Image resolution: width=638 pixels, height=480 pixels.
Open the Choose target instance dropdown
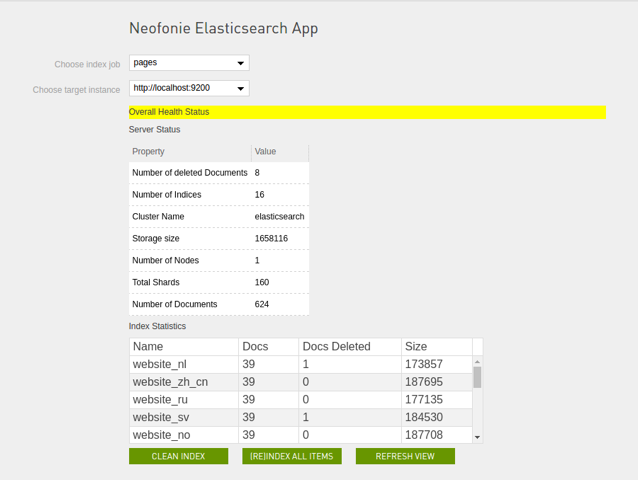tap(189, 88)
